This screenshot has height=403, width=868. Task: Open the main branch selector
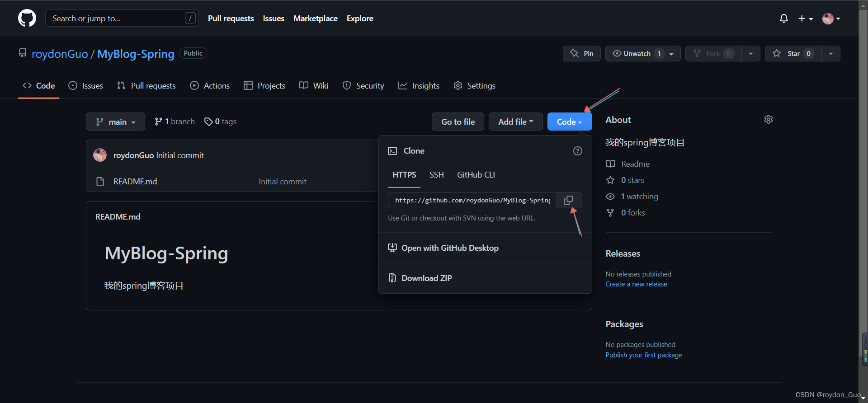pos(115,122)
